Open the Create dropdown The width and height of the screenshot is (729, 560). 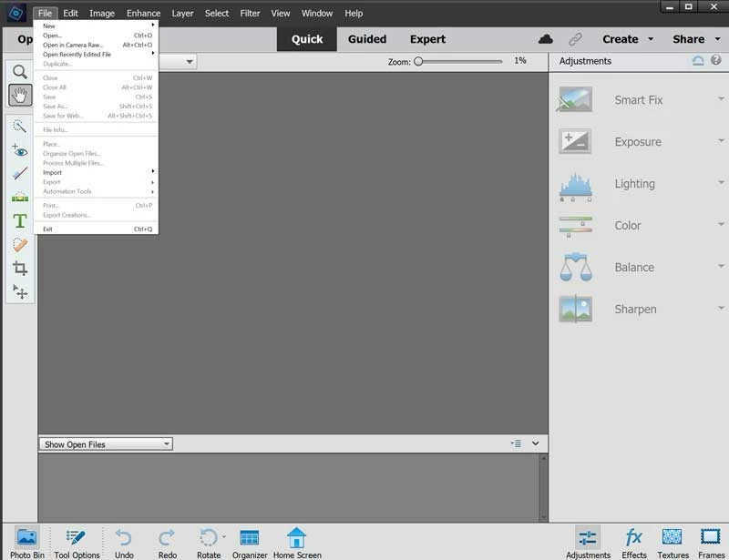pyautogui.click(x=628, y=39)
